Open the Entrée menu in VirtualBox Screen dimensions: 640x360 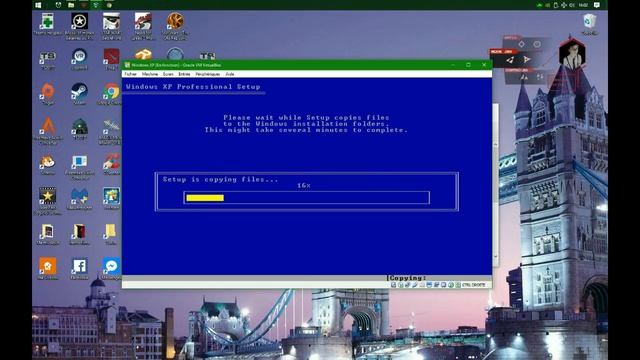click(x=184, y=74)
